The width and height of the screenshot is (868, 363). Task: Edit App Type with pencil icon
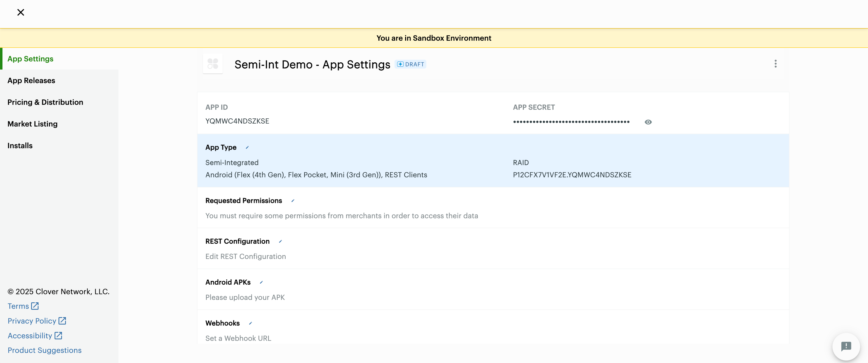(x=247, y=147)
